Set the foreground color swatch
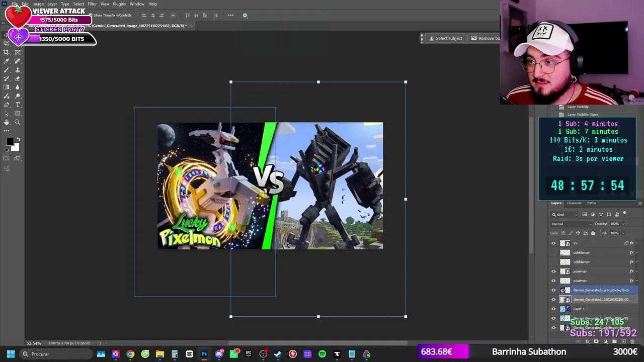The width and height of the screenshot is (644, 362). click(9, 142)
